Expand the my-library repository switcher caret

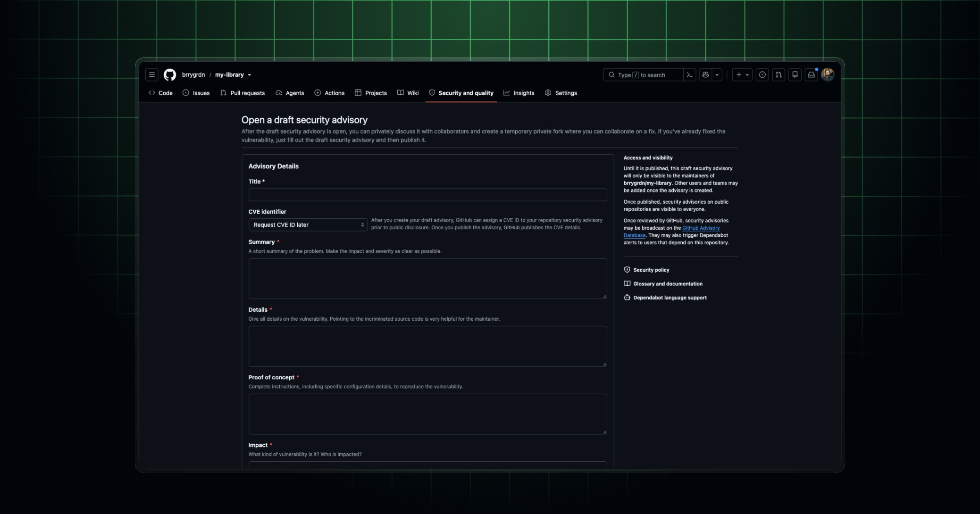coord(249,75)
